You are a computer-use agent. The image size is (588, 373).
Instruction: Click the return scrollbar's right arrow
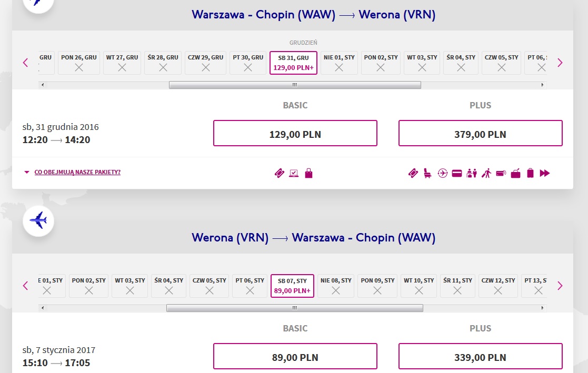click(542, 308)
